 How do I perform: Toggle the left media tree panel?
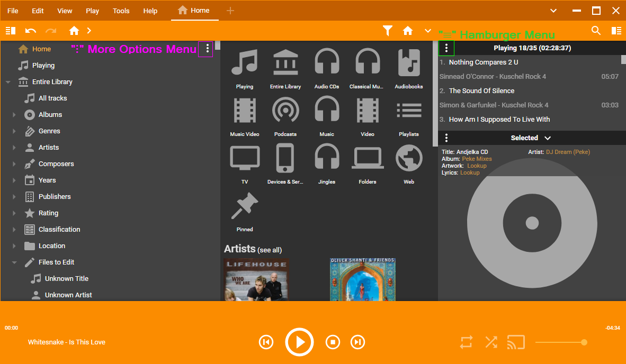point(11,31)
